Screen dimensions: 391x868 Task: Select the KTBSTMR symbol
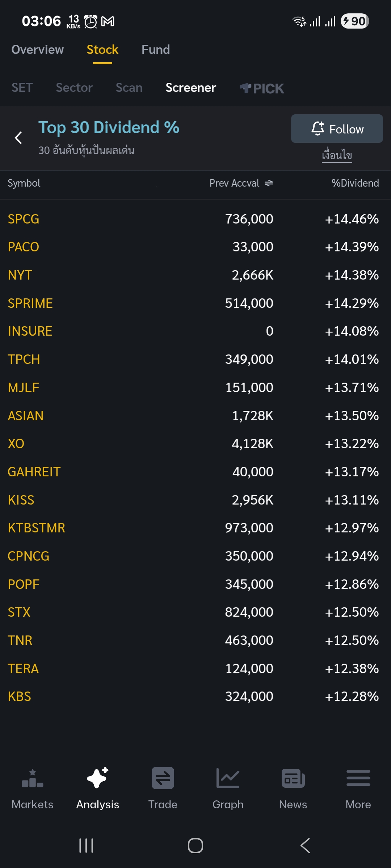coord(37,528)
